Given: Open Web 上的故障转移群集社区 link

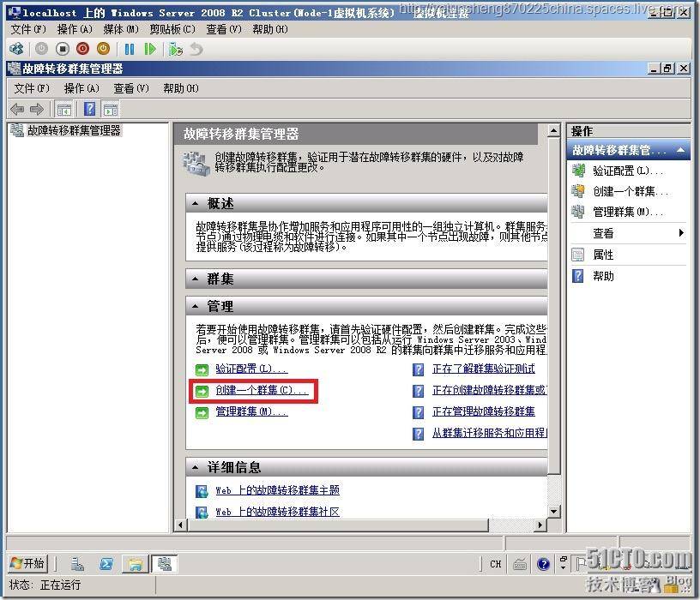Looking at the screenshot, I should [277, 512].
